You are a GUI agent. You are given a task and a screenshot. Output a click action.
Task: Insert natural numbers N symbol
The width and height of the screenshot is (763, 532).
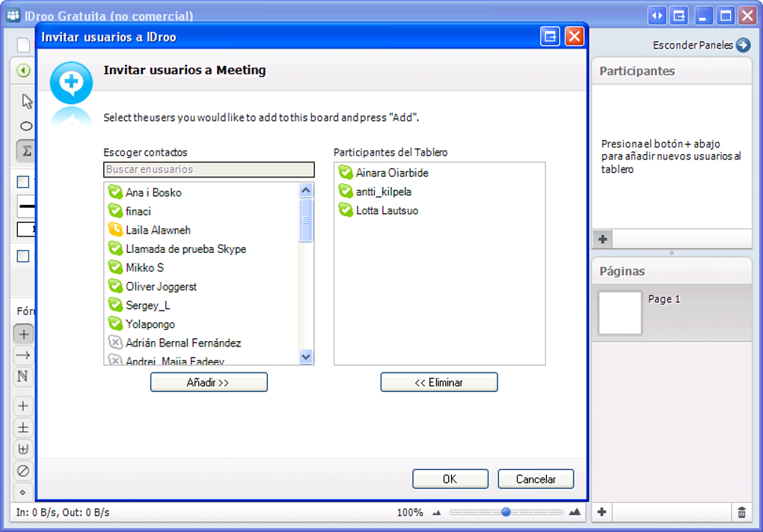23,376
